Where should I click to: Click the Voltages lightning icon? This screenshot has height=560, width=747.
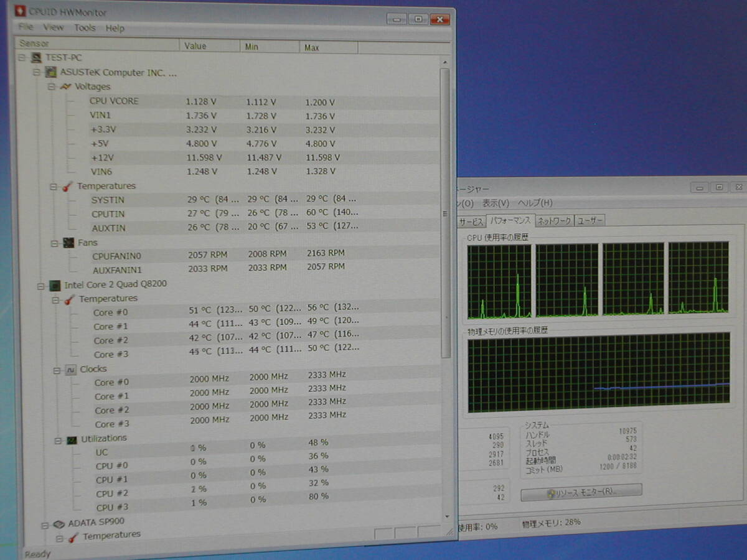65,86
